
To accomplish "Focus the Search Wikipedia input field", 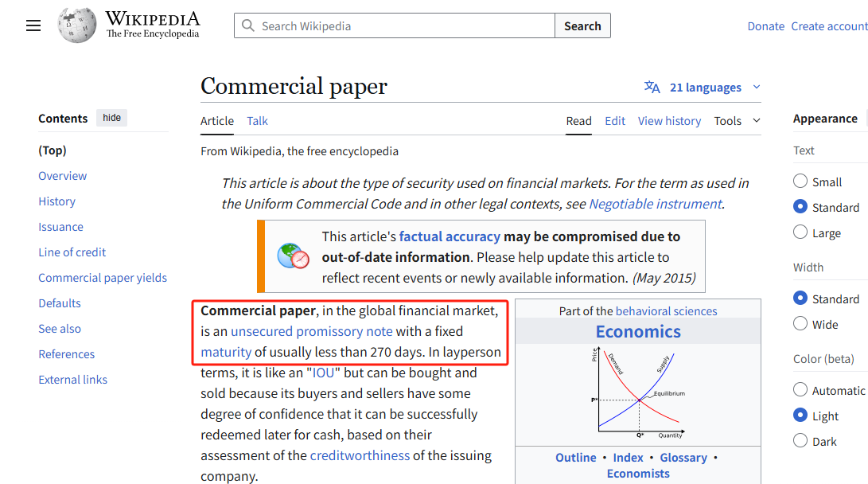I will point(394,26).
